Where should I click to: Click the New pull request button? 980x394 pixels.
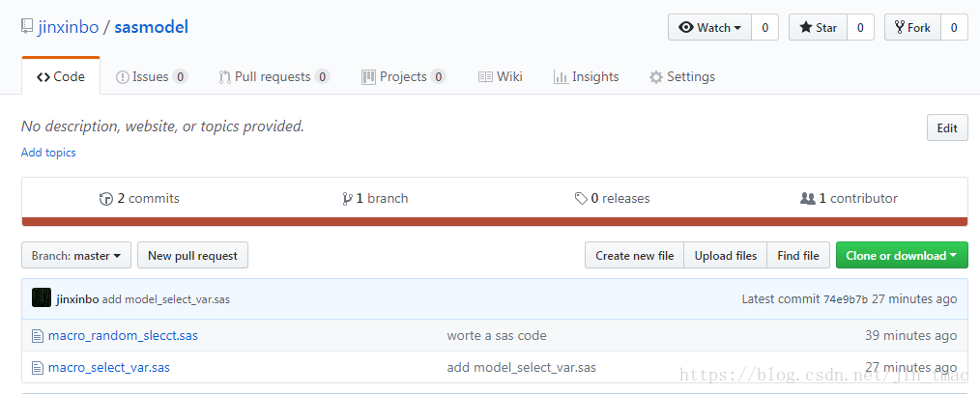(x=192, y=255)
